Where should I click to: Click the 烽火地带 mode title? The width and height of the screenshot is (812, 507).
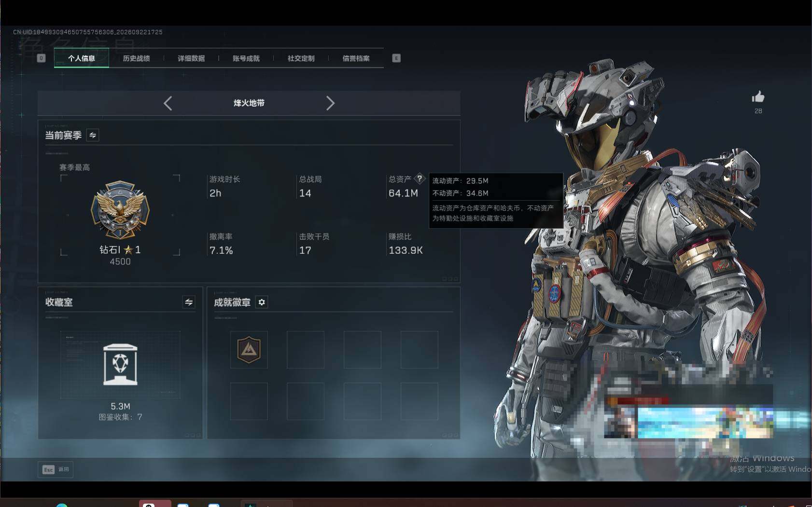click(249, 103)
